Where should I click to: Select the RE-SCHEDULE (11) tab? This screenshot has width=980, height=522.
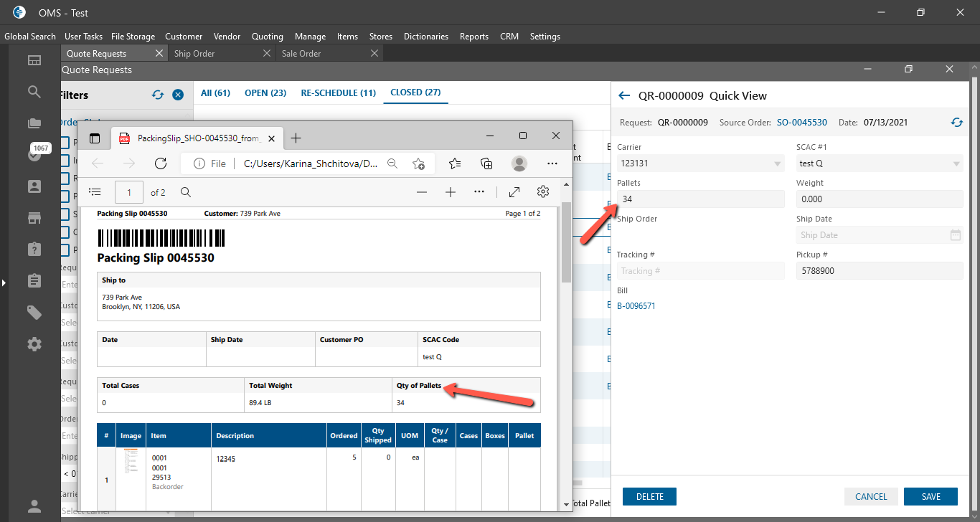tap(338, 92)
